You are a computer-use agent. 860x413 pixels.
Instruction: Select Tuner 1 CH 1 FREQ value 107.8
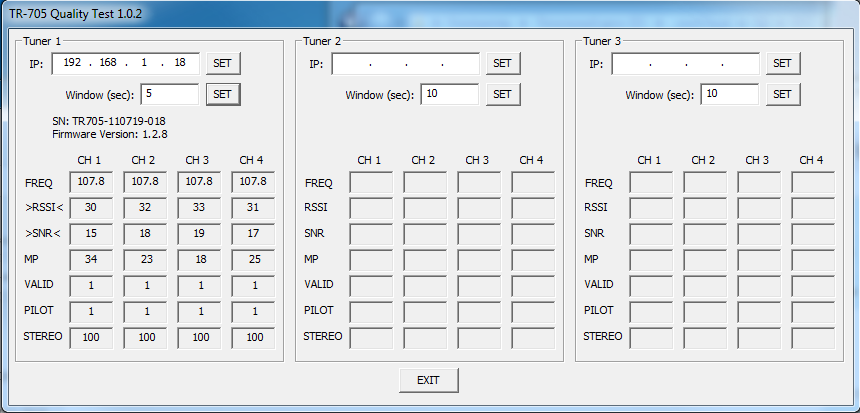tap(91, 182)
